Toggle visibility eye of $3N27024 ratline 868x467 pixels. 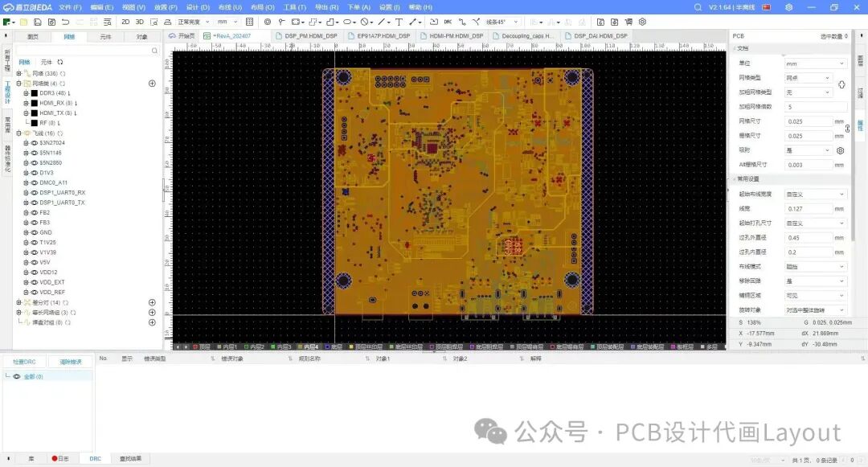(35, 143)
